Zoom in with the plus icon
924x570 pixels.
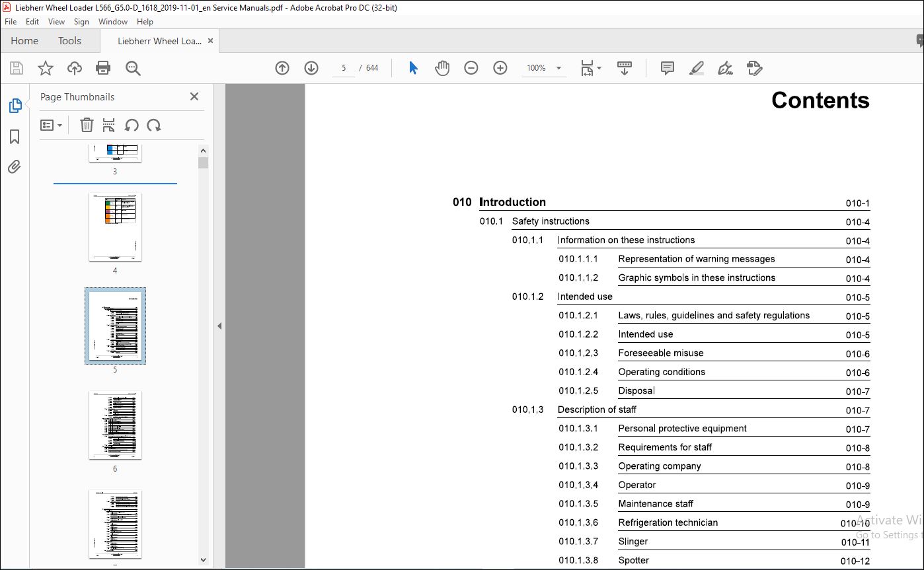[500, 68]
